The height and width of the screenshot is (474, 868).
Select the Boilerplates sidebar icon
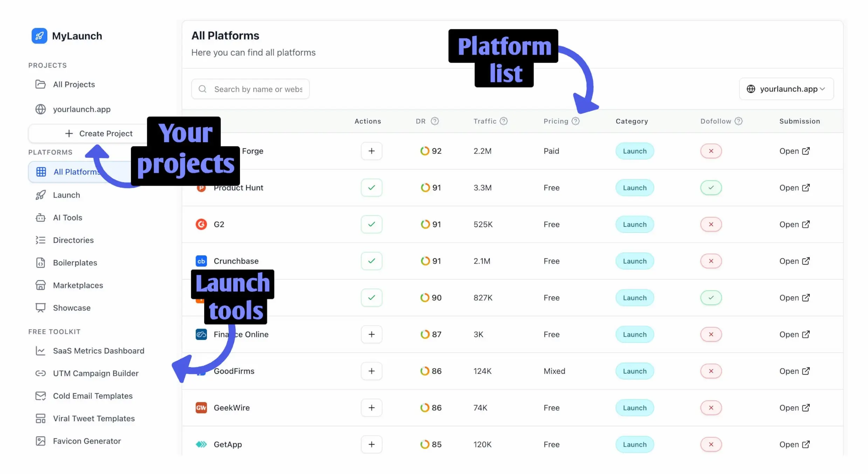(40, 262)
